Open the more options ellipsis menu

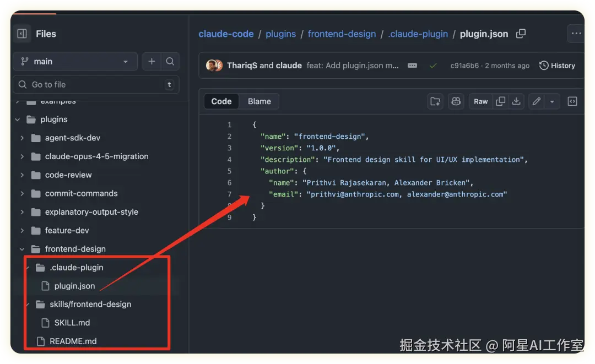point(576,34)
